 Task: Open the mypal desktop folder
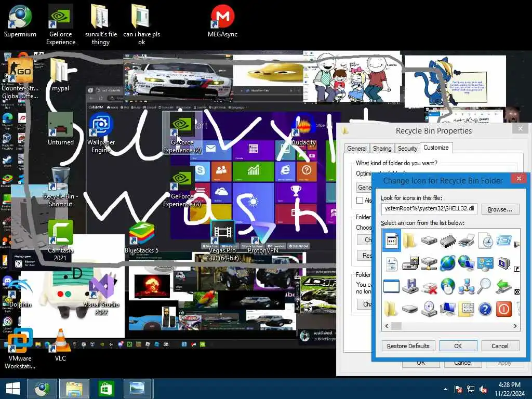(x=60, y=75)
